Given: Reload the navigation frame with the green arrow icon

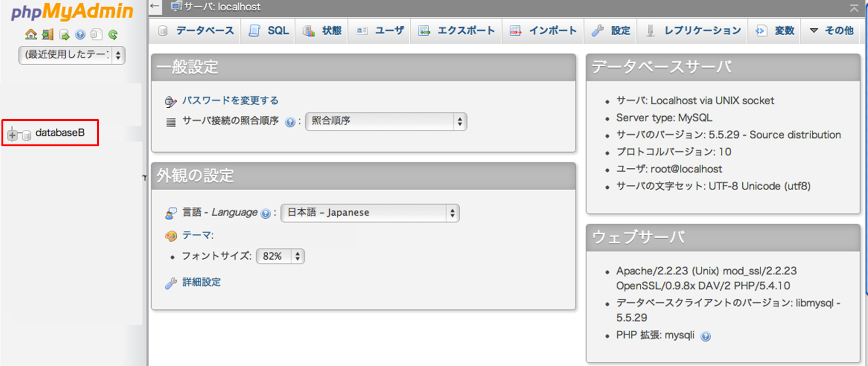Looking at the screenshot, I should point(113,34).
